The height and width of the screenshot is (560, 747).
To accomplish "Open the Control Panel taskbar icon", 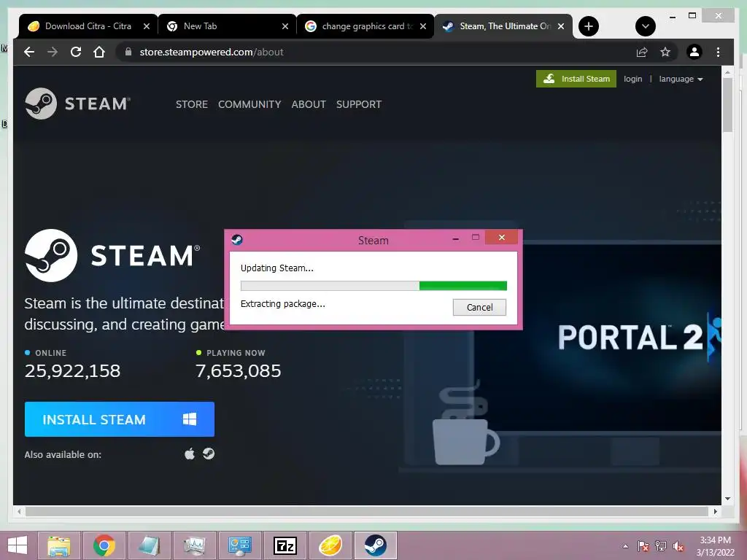I will (239, 545).
